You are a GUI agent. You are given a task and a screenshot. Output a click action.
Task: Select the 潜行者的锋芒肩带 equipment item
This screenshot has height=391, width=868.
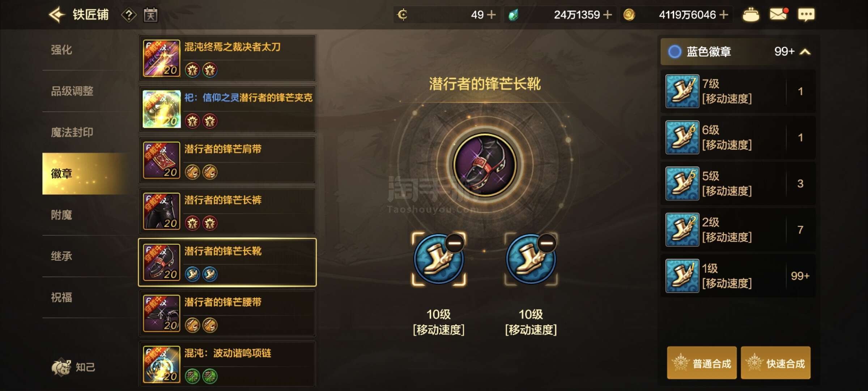[x=227, y=160]
